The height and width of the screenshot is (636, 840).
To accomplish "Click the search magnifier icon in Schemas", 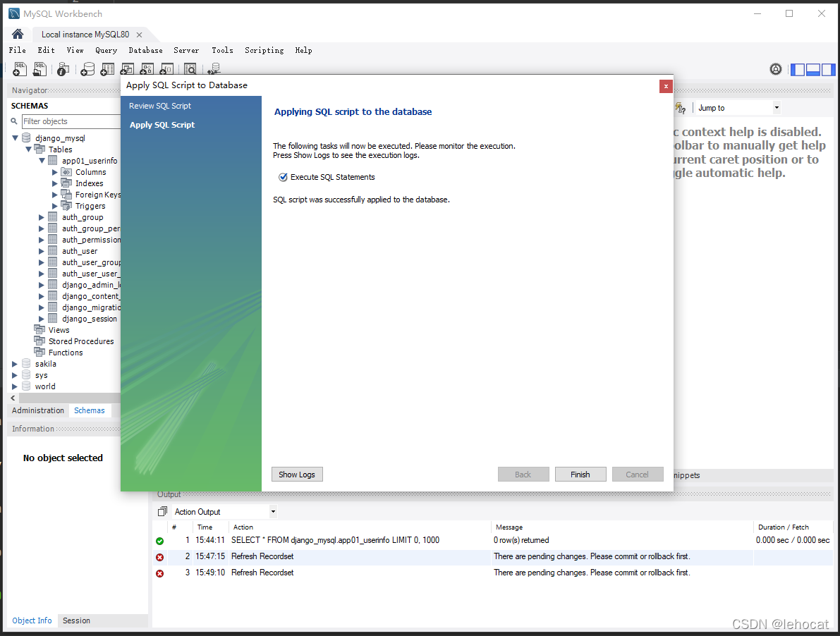I will [x=15, y=121].
